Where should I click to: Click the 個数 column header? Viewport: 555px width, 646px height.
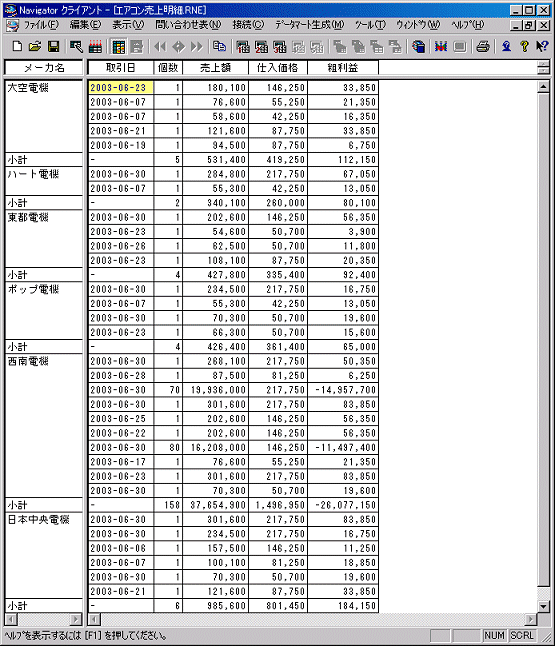pos(168,68)
